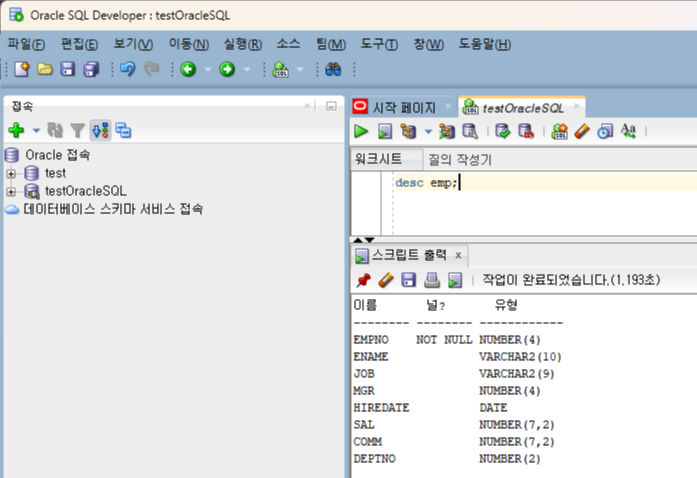Click the Redo arrow icon
This screenshot has width=697, height=478.
(x=152, y=69)
